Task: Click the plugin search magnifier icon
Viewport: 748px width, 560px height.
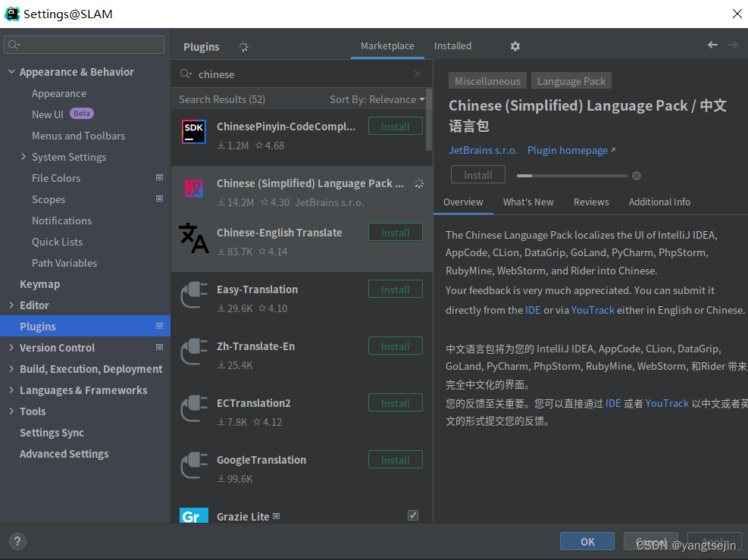Action: coord(186,74)
